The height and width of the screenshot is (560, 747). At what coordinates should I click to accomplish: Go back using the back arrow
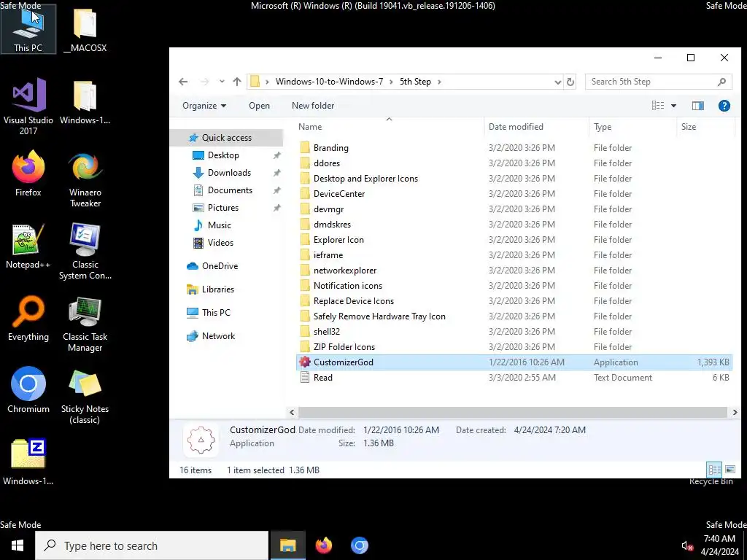coord(183,82)
